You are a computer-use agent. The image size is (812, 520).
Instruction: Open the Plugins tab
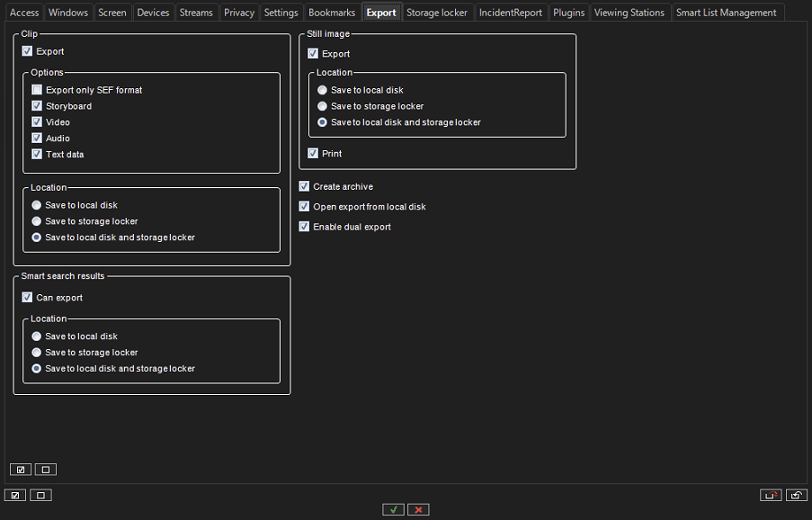tap(568, 13)
